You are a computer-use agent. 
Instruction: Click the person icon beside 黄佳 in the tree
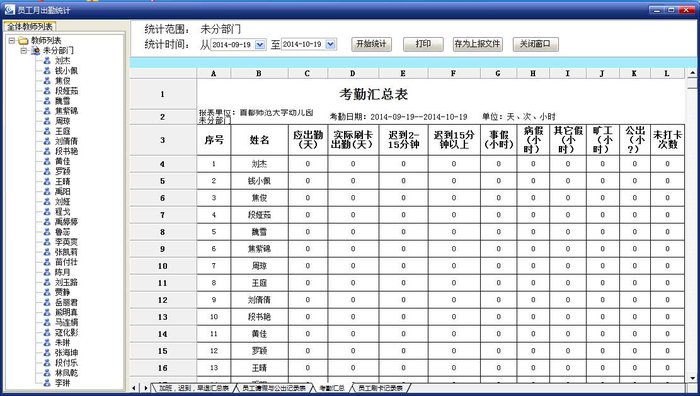(x=47, y=161)
